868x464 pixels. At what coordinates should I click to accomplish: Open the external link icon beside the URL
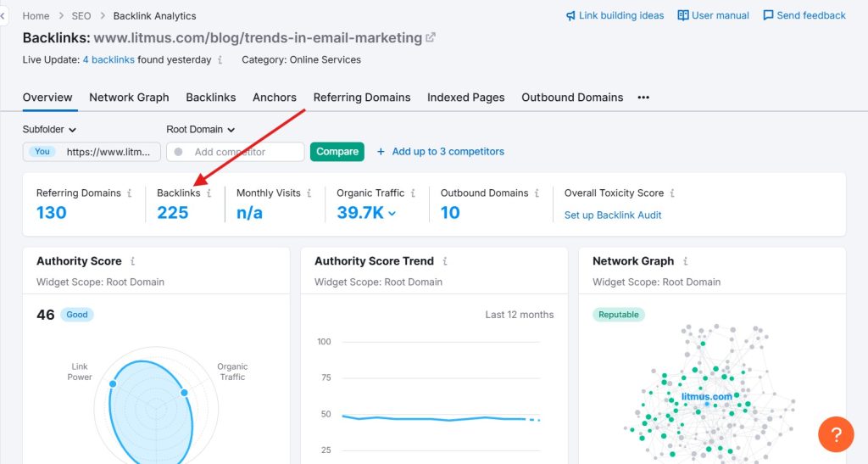[430, 37]
